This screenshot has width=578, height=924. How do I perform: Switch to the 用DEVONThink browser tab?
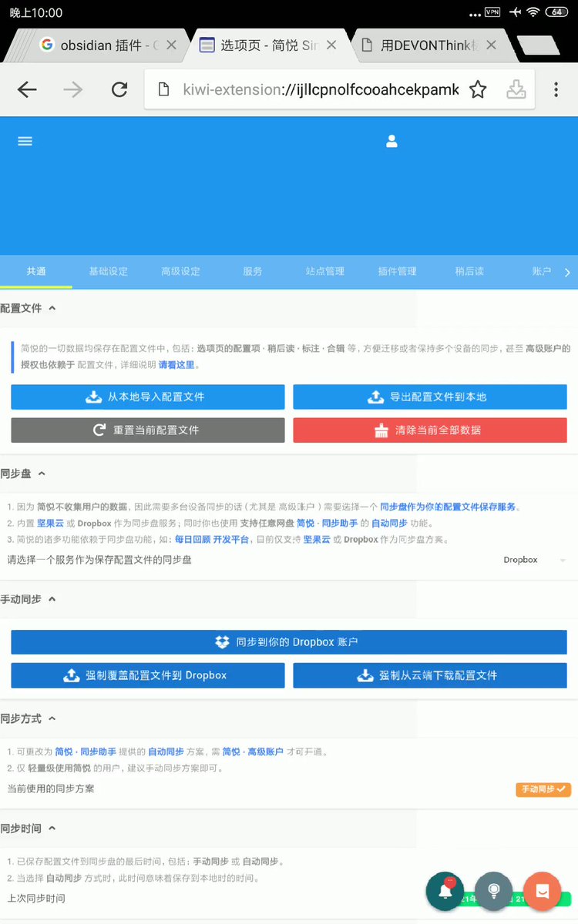pyautogui.click(x=432, y=45)
